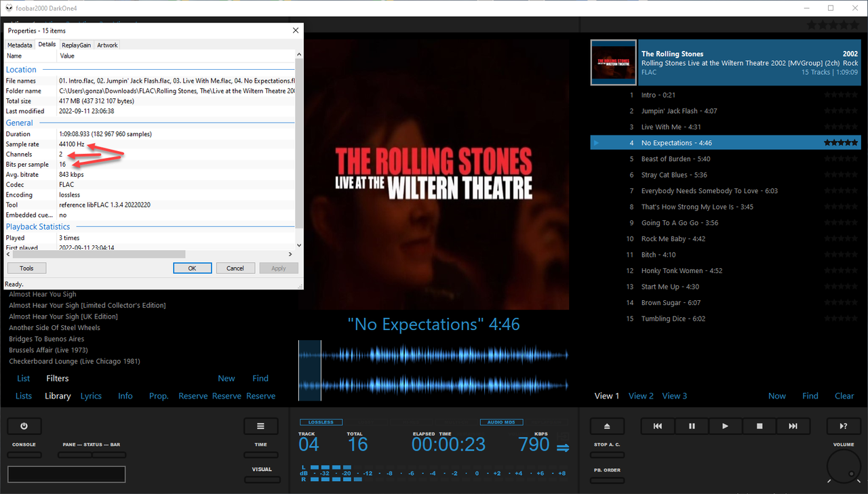Pause playback

pyautogui.click(x=692, y=426)
